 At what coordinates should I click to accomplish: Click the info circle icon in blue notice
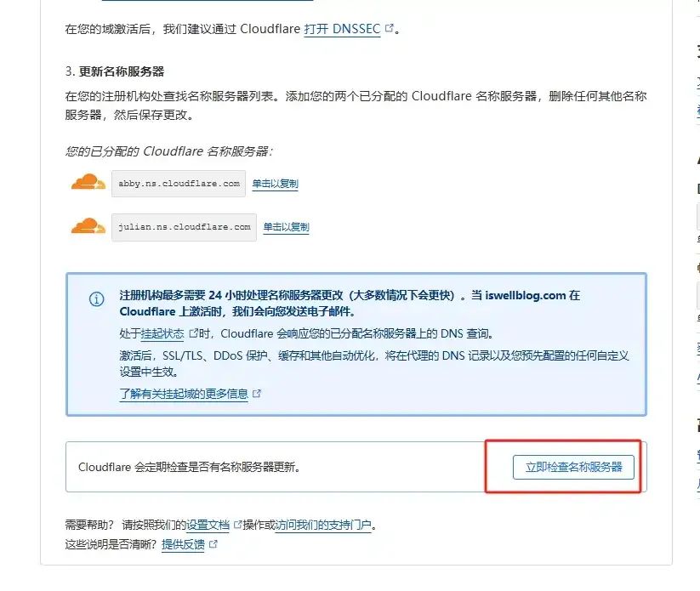pos(97,299)
